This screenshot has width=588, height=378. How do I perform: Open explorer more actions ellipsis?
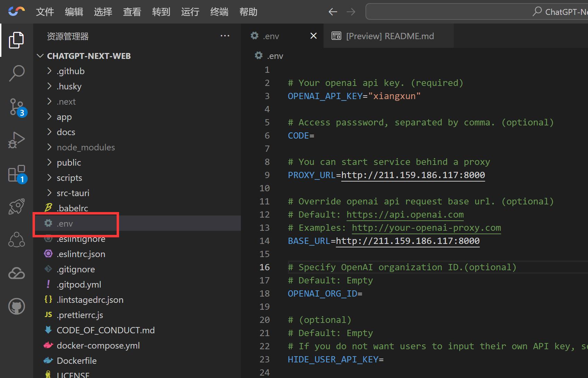pyautogui.click(x=225, y=36)
